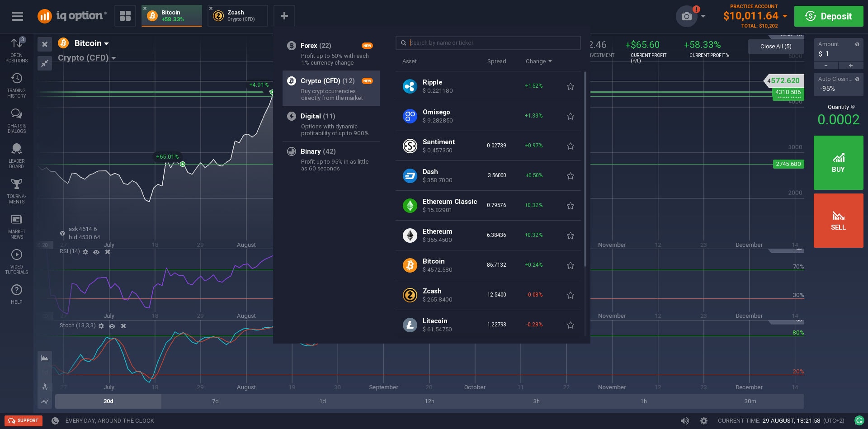Open the Auto Closing -95% setting
Screen dimensions: 868x429
(x=838, y=84)
